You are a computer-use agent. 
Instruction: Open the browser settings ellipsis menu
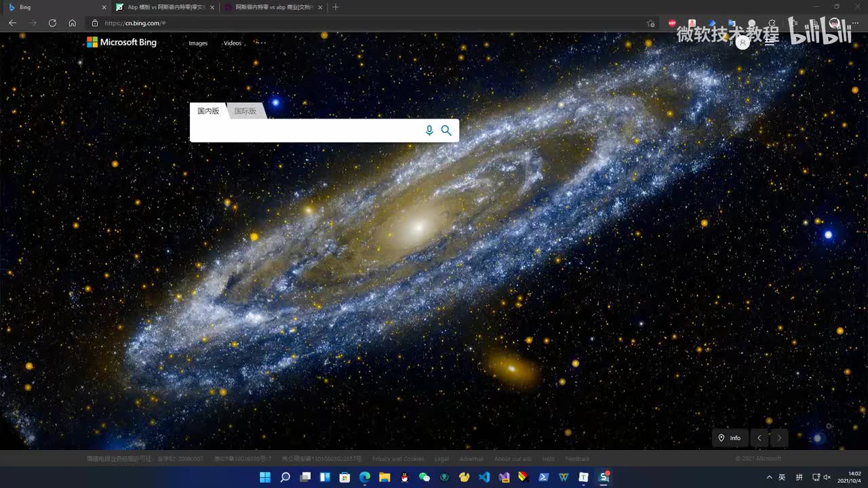855,23
